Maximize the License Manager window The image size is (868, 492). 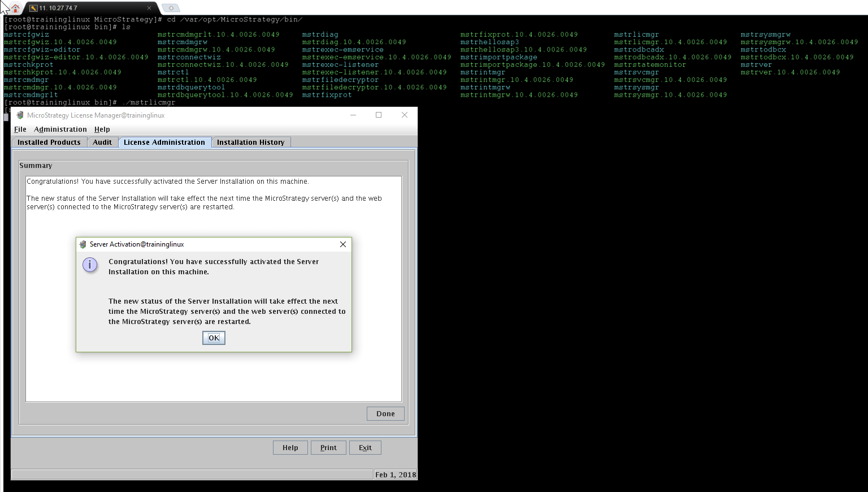coord(379,115)
